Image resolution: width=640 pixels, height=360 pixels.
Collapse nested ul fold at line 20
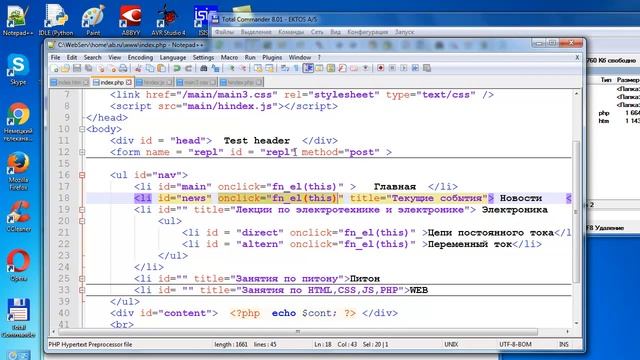(x=82, y=221)
